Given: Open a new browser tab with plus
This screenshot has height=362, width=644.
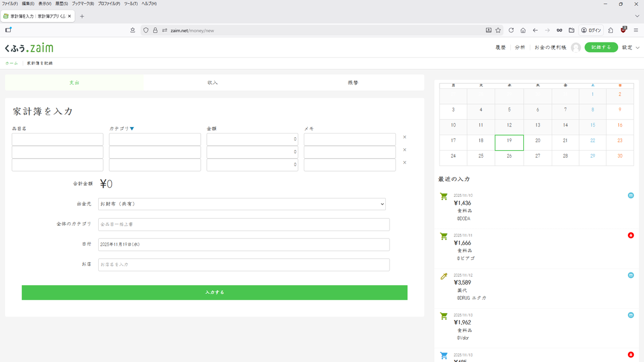Looking at the screenshot, I should click(x=82, y=16).
